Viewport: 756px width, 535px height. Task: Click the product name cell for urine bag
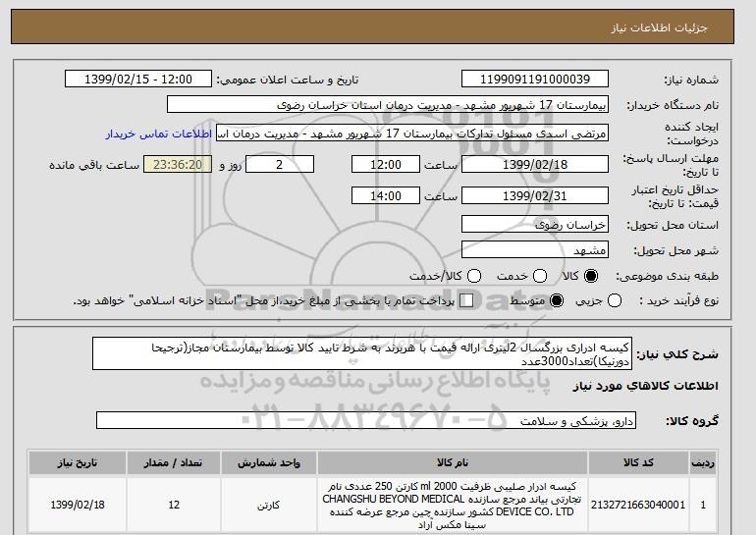point(453,505)
